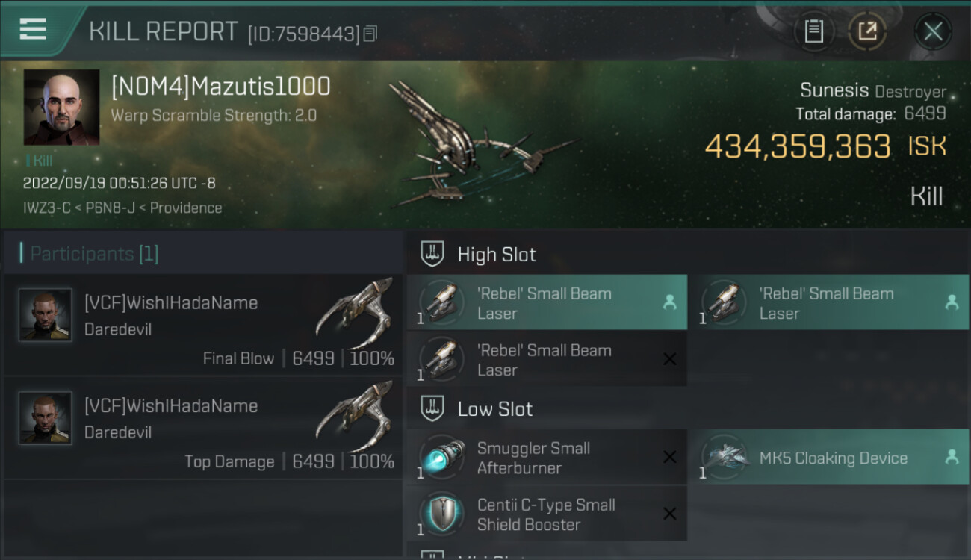Open the clipboard report icon

click(813, 31)
